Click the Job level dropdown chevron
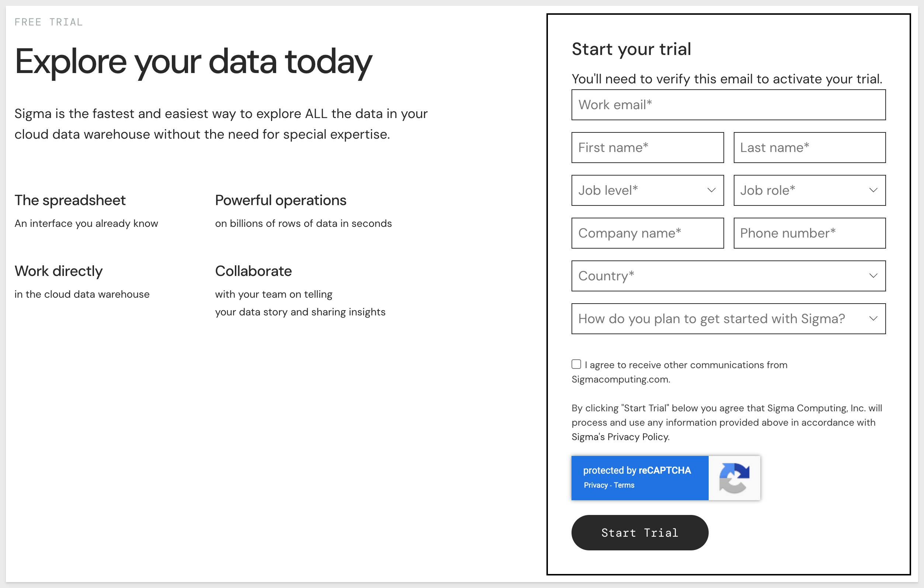924x588 pixels. coord(711,190)
